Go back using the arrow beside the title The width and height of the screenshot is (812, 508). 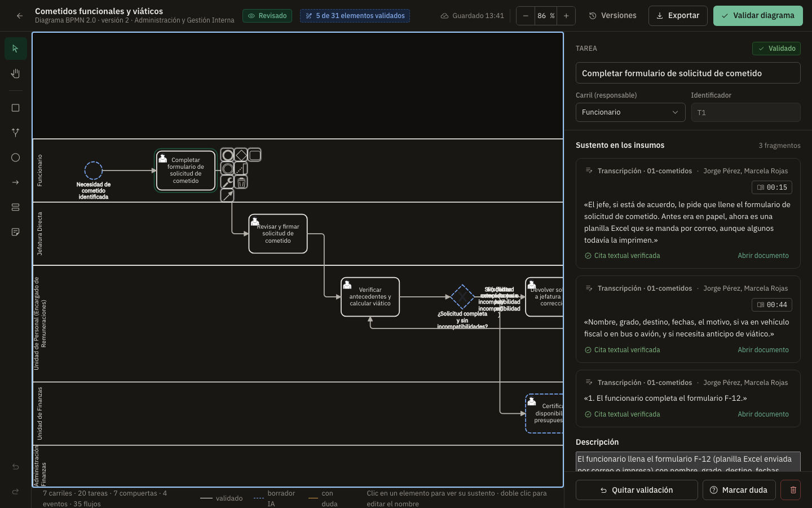click(x=20, y=16)
